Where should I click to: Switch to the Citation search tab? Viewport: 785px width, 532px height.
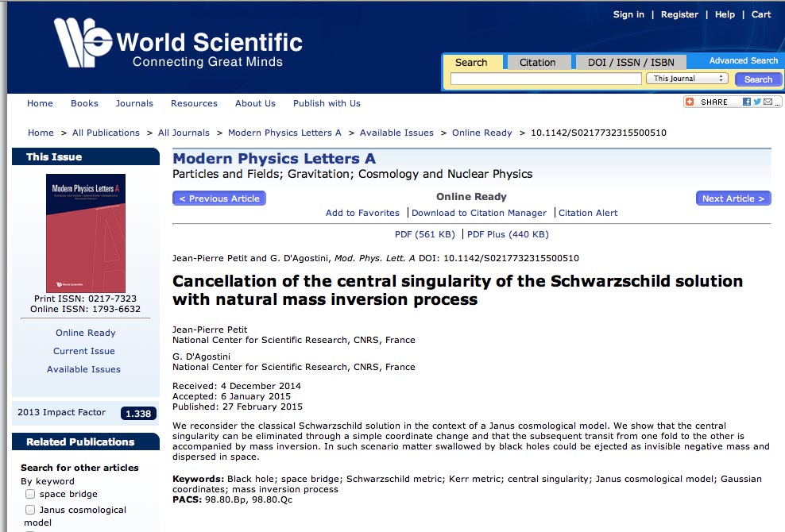pyautogui.click(x=537, y=63)
